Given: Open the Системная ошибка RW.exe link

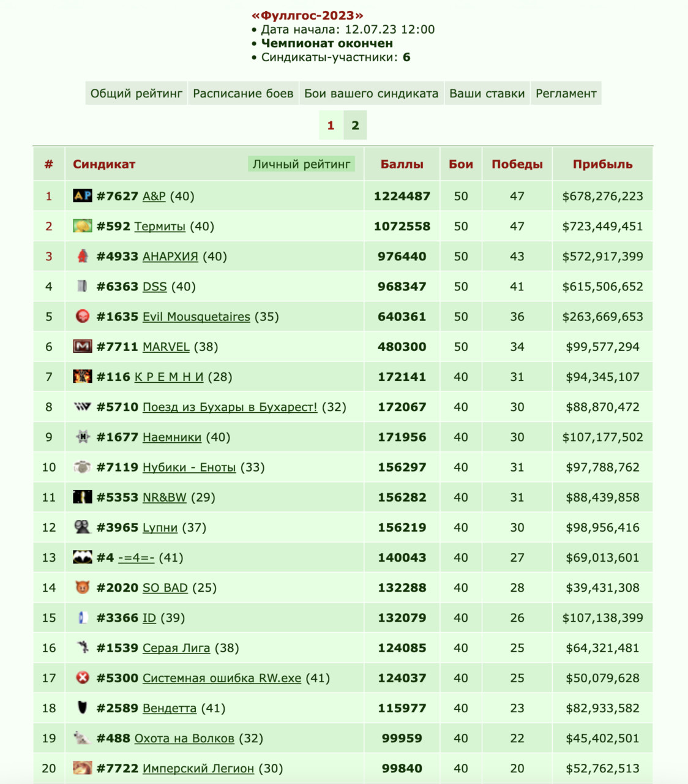Looking at the screenshot, I should click(x=222, y=677).
